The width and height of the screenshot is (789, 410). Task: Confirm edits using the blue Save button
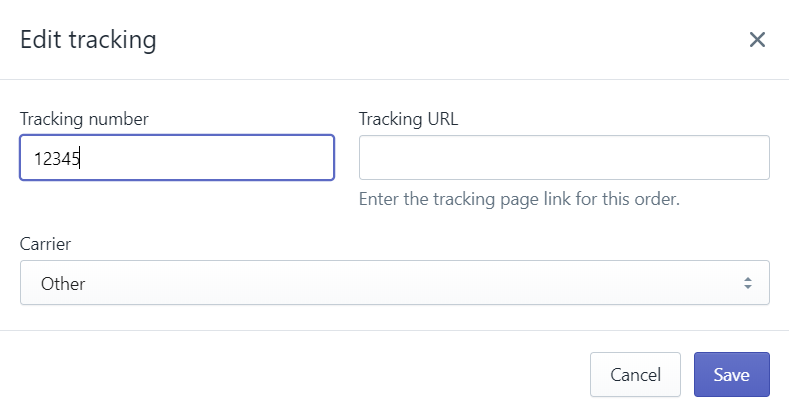pyautogui.click(x=732, y=375)
